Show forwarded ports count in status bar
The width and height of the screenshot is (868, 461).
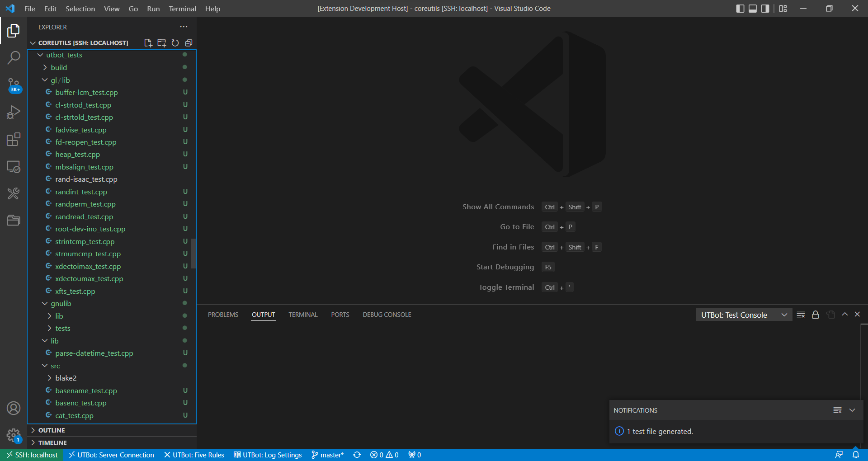(415, 455)
